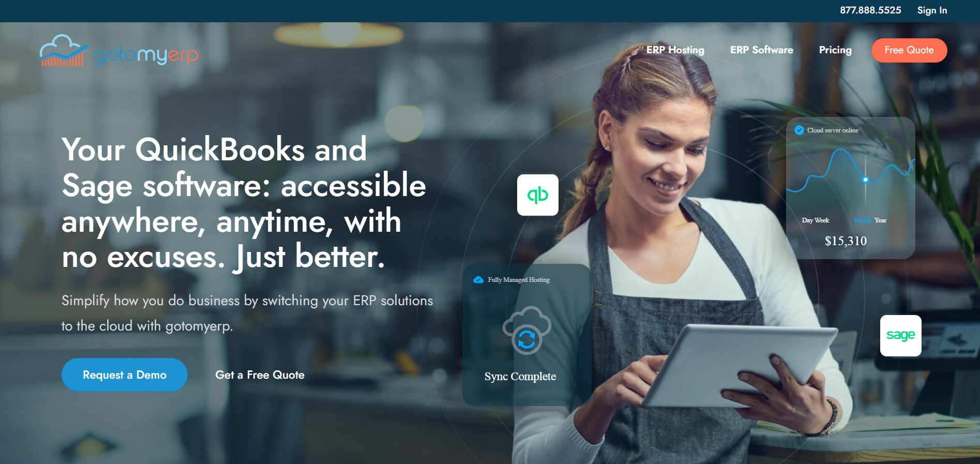Image resolution: width=980 pixels, height=464 pixels.
Task: Go to the Pricing page
Action: [835, 50]
